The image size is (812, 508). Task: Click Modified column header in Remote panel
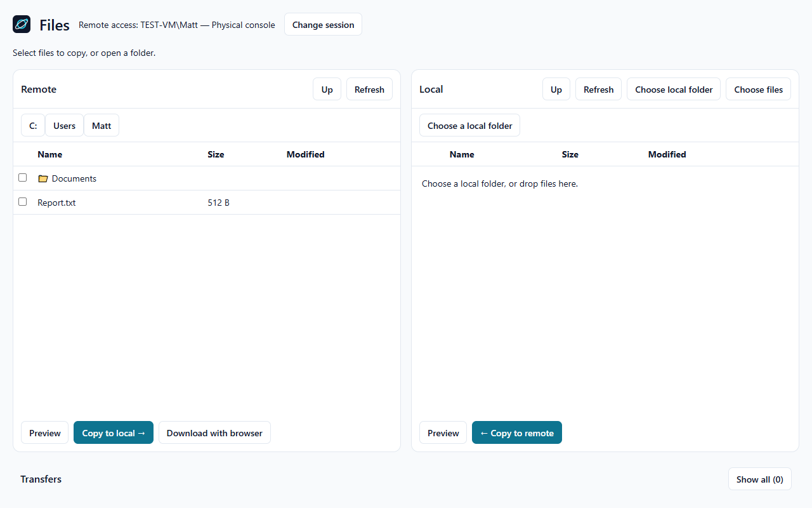(x=306, y=154)
